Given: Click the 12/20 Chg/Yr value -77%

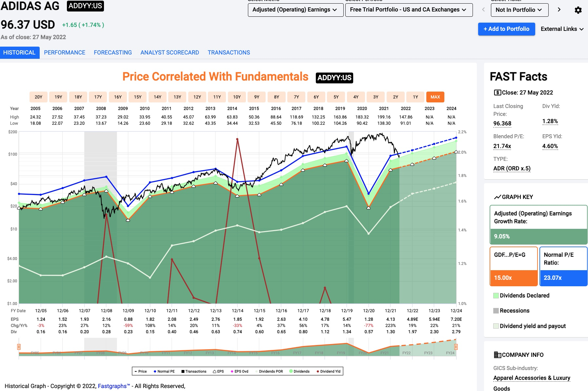Looking at the screenshot, I should click(x=369, y=325).
